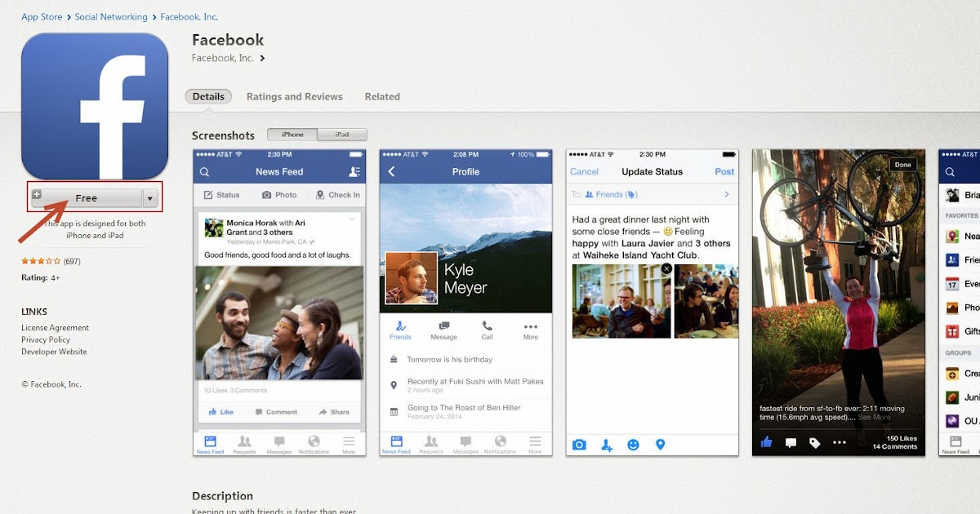Click three dots on bicycle photo screenshot

(840, 442)
